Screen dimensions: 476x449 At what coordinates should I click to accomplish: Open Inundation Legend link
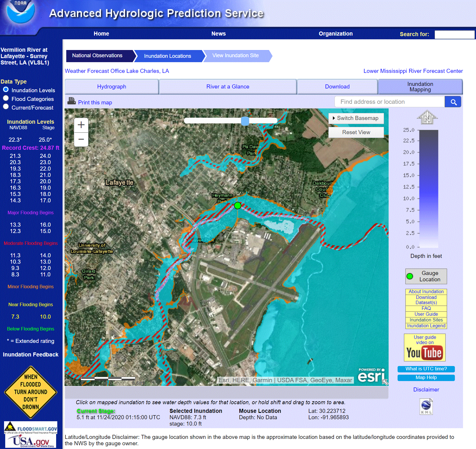coord(426,326)
